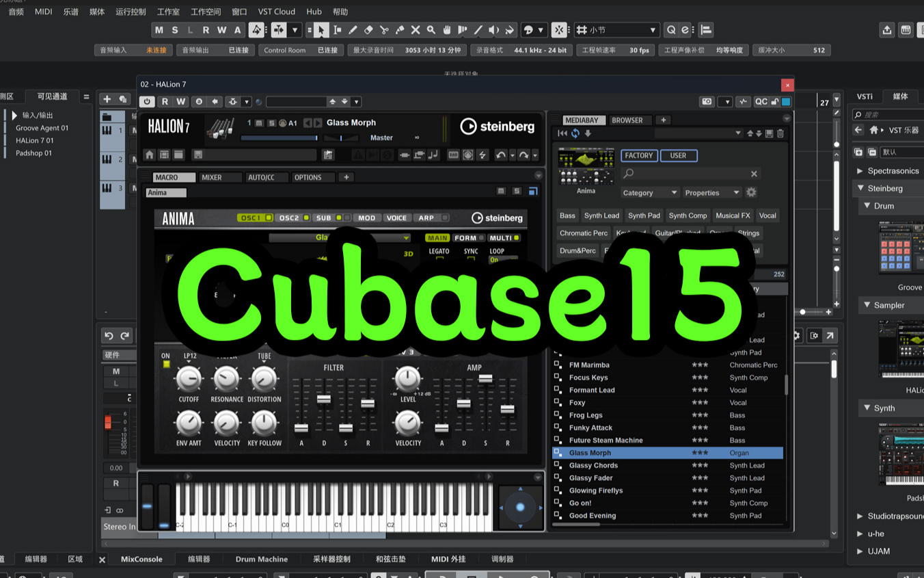924x578 pixels.
Task: Click the plugin snapshot camera icon
Action: (707, 102)
